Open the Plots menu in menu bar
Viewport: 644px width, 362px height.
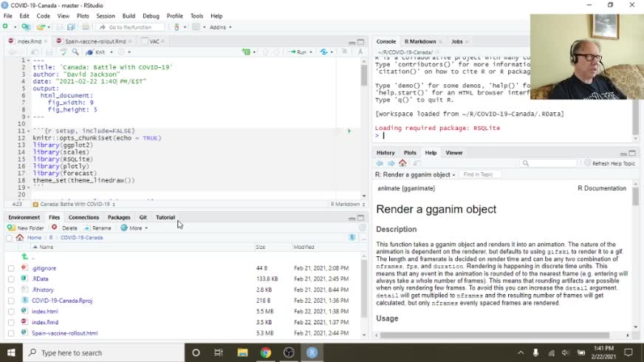click(x=83, y=16)
